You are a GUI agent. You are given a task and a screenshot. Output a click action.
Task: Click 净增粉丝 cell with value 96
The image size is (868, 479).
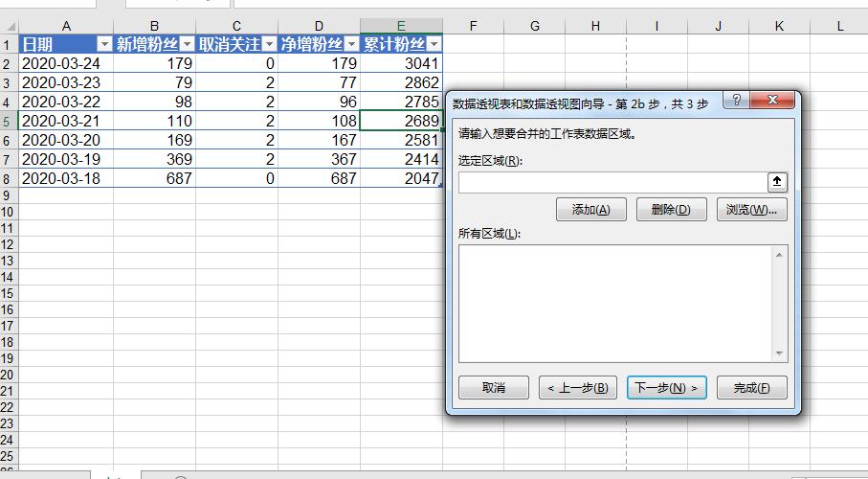click(319, 102)
